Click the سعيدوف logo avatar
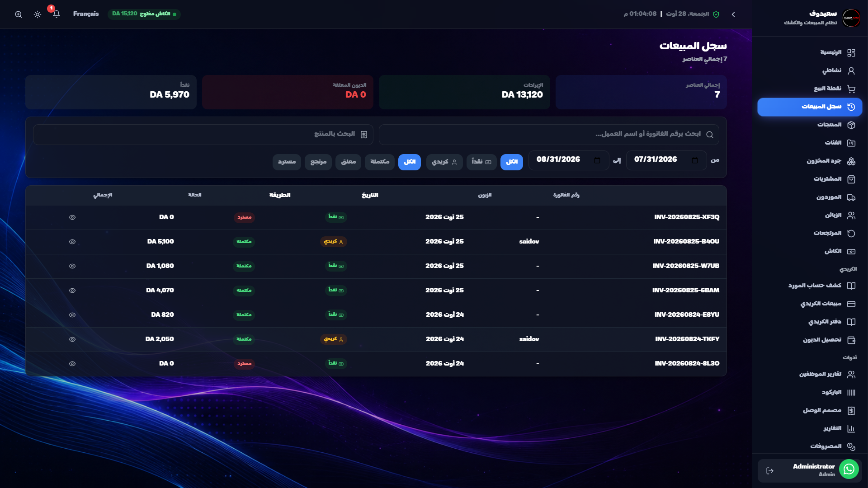 pos(851,18)
